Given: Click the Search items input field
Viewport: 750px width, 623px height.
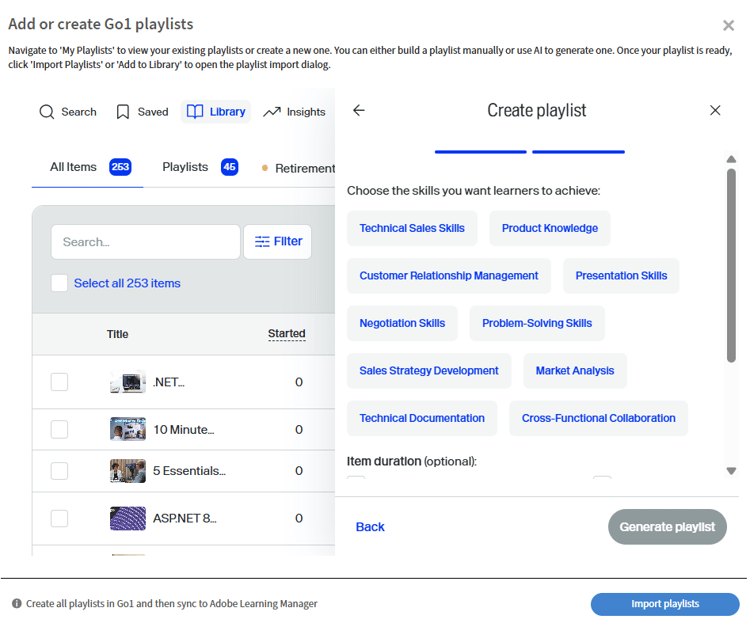Looking at the screenshot, I should point(146,242).
